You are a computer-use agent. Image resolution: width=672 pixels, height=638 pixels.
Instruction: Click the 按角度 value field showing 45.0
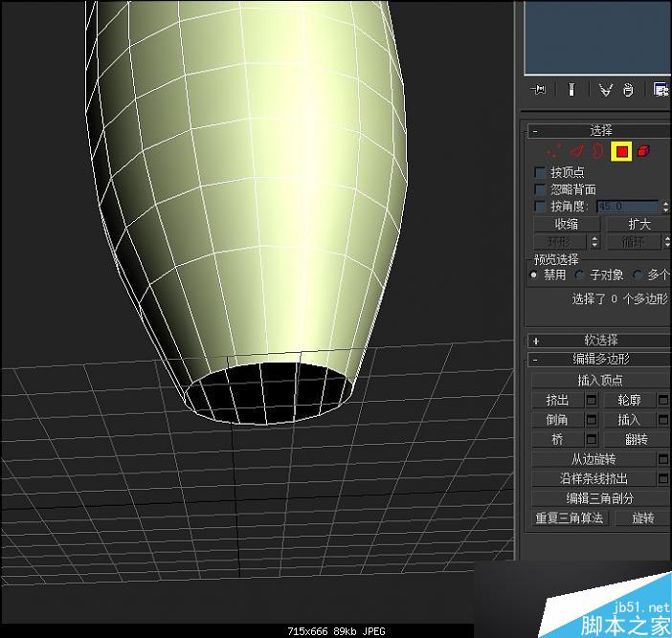[x=628, y=207]
